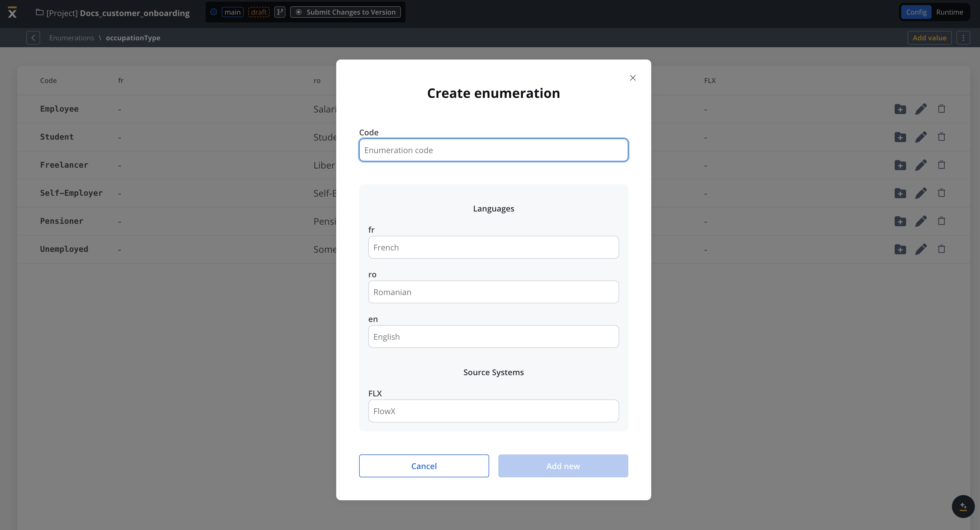Select the Pensioner code cell
980x530 pixels.
(62, 221)
